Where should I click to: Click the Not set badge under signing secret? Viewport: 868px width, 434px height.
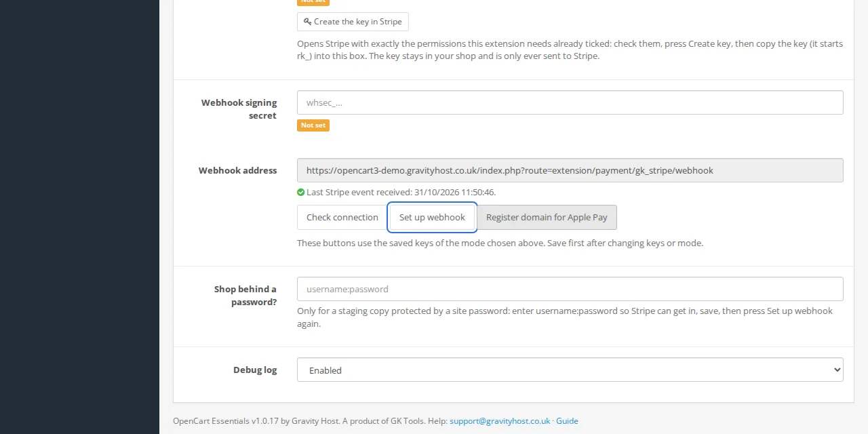pyautogui.click(x=313, y=125)
